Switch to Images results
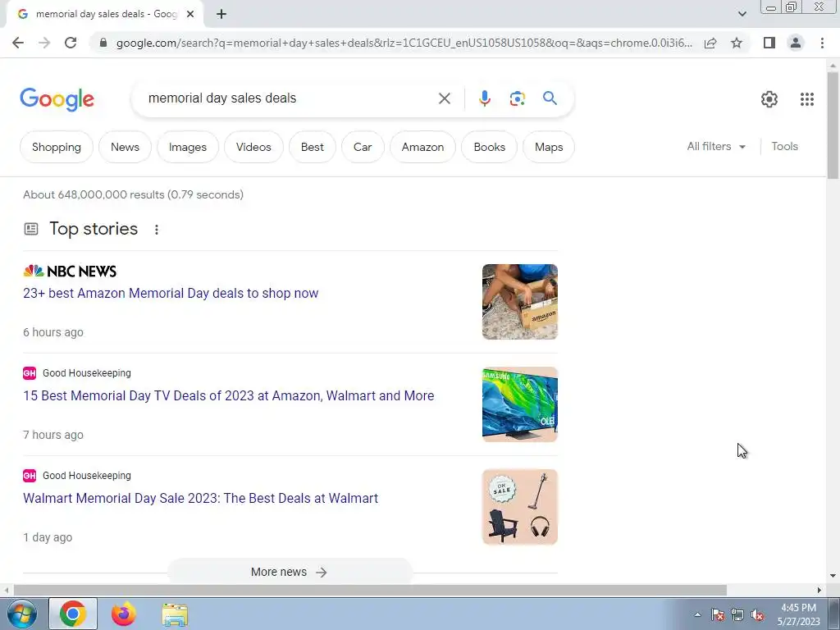Screen dimensions: 840x630 188,147
